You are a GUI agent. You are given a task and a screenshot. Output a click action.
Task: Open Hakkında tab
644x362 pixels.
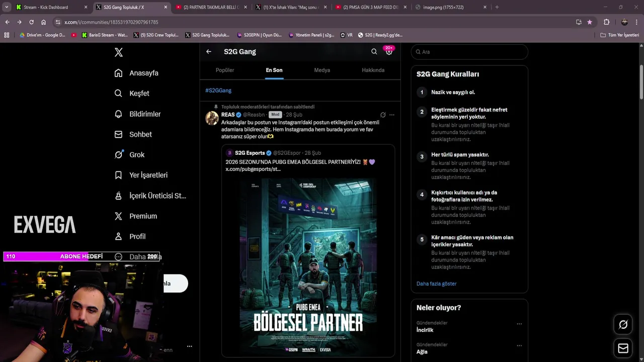tap(373, 70)
